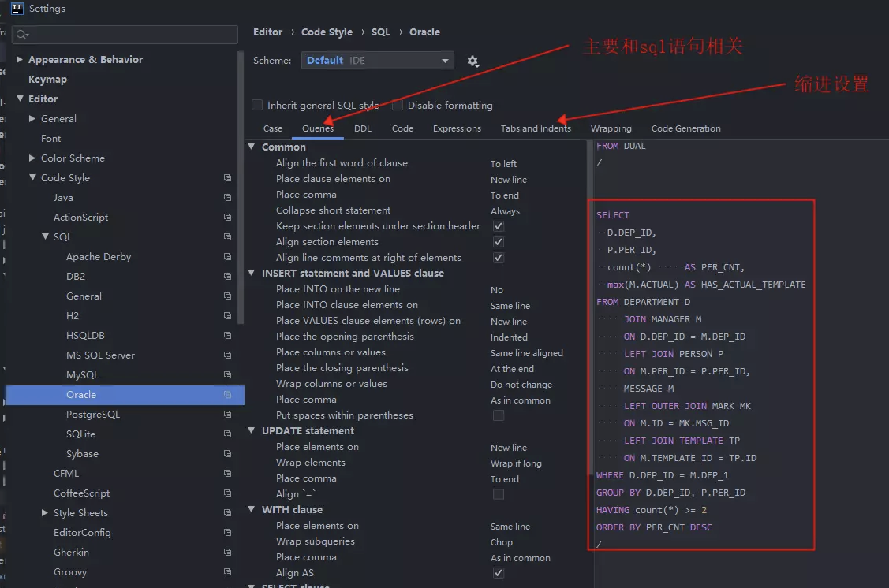This screenshot has height=588, width=889.
Task: Click the copy icon beside the General SQL dialect row
Action: click(x=227, y=296)
